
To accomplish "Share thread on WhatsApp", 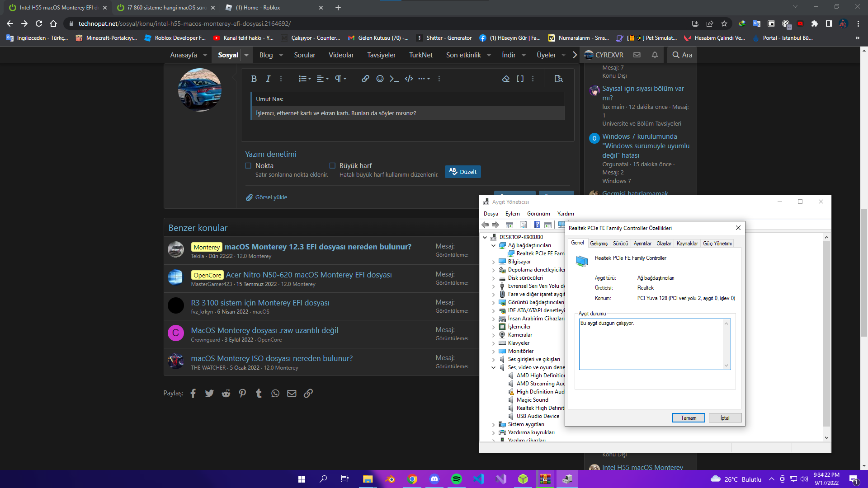I will 275,394.
